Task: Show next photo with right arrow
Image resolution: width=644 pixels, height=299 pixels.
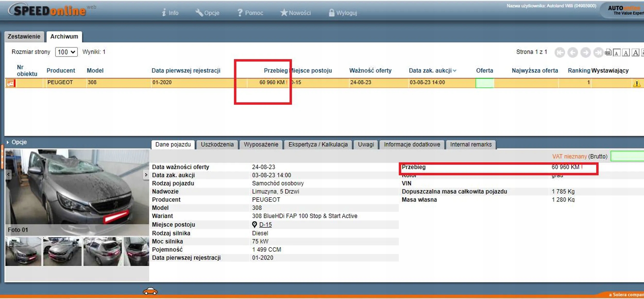Action: tap(146, 175)
